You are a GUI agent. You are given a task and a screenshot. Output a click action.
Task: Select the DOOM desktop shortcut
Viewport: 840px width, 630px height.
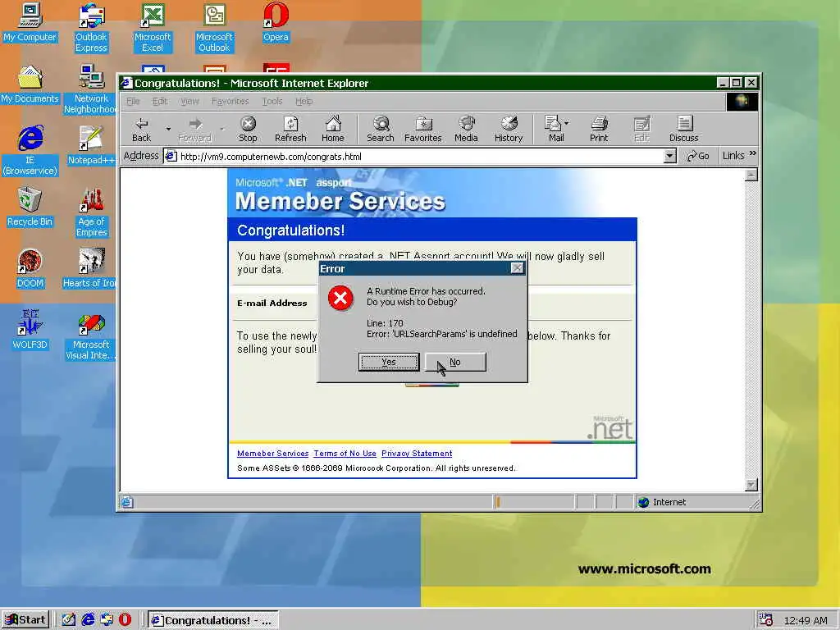[30, 268]
